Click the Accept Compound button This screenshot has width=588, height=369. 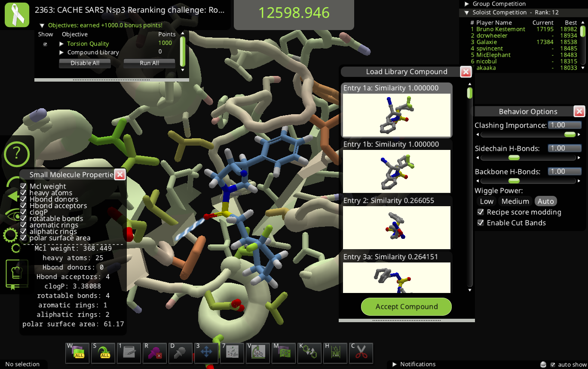(406, 307)
